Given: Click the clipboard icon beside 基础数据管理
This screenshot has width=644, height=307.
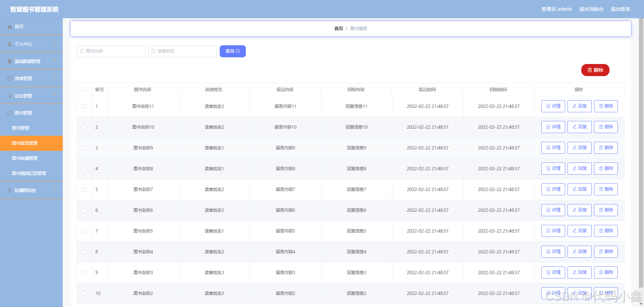Looking at the screenshot, I should click(10, 61).
